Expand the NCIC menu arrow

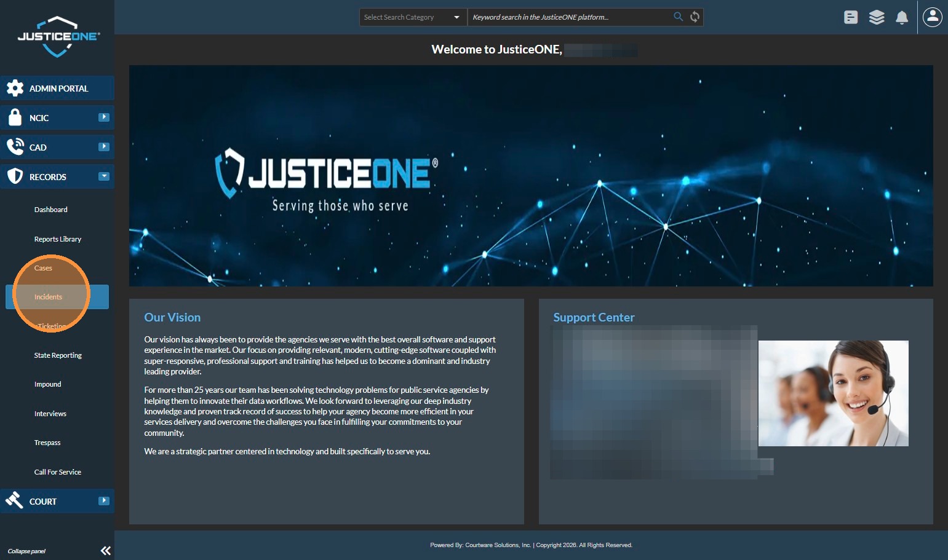[104, 117]
